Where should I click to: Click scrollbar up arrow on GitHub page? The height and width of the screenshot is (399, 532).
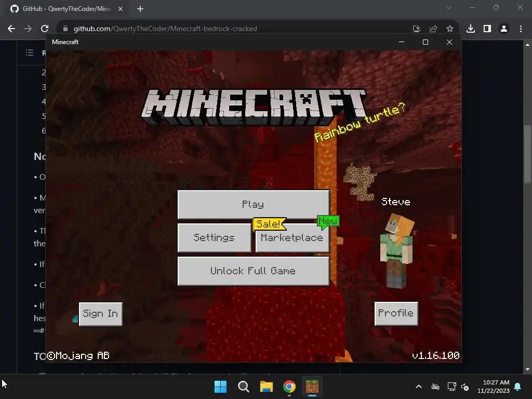click(x=527, y=45)
